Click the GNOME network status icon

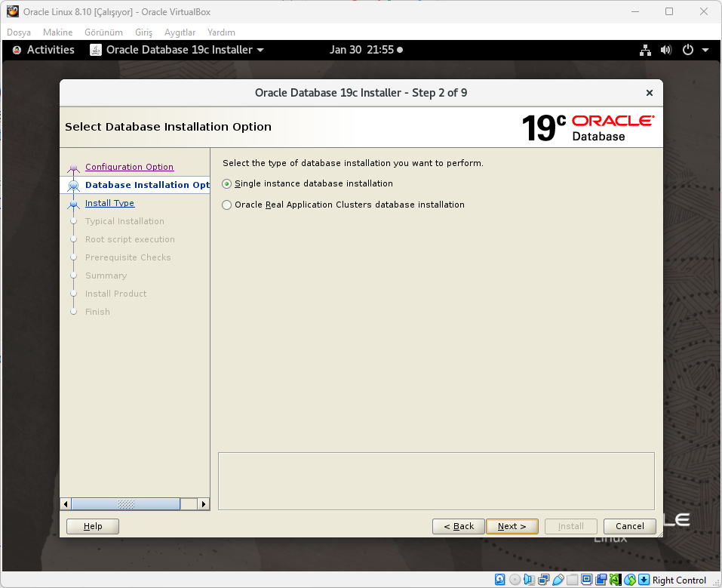coord(645,50)
